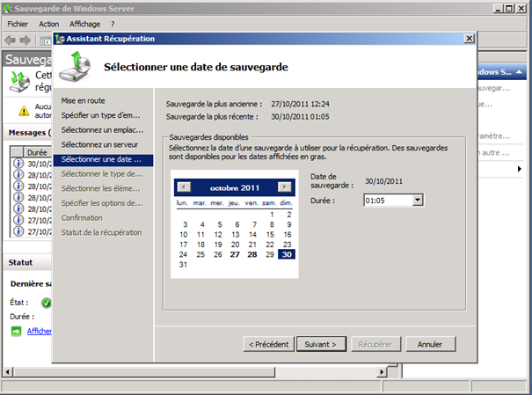Click the horizontal scrollbar thumb
This screenshot has width=532, height=395.
click(x=144, y=372)
